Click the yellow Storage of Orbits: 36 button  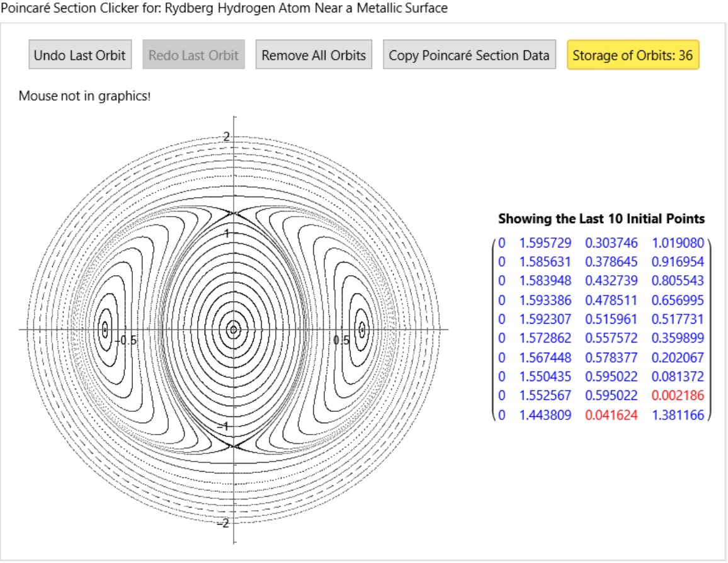click(633, 55)
